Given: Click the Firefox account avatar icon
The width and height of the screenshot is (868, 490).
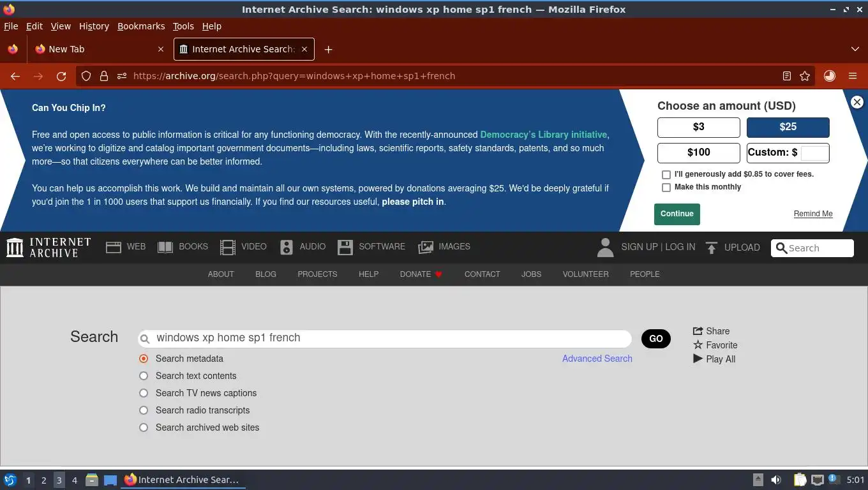Looking at the screenshot, I should pyautogui.click(x=829, y=76).
